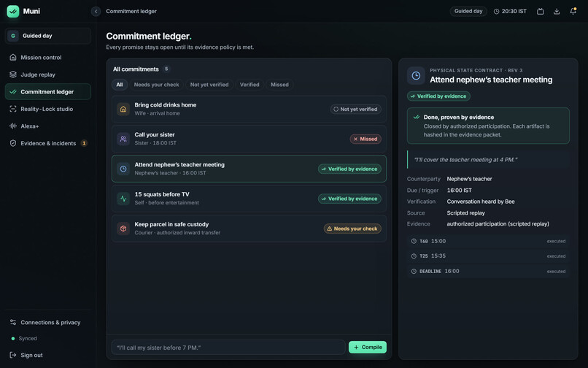Click the DEADLINE 16:00 timeline entry
Screen dimensions: 588x368
point(488,271)
